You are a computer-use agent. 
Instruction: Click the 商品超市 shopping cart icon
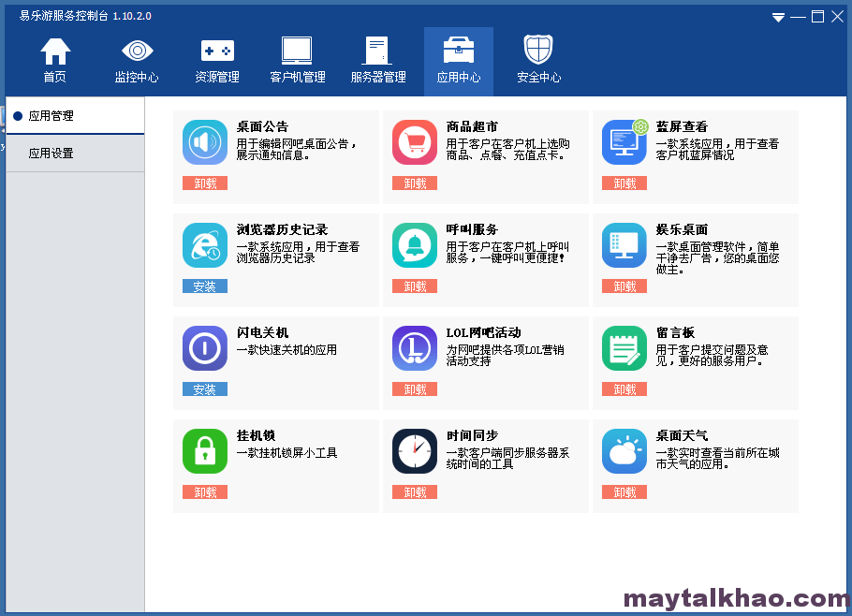(415, 142)
